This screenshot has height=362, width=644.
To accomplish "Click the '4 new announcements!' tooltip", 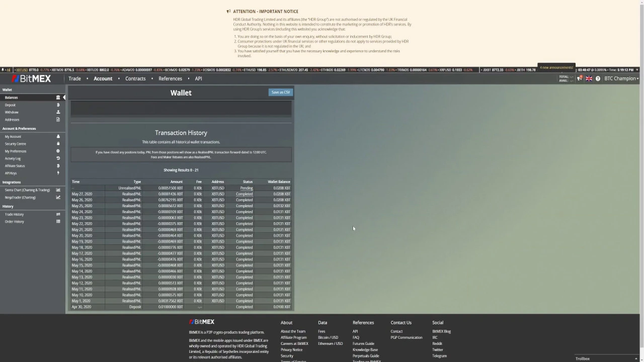I will click(x=556, y=67).
